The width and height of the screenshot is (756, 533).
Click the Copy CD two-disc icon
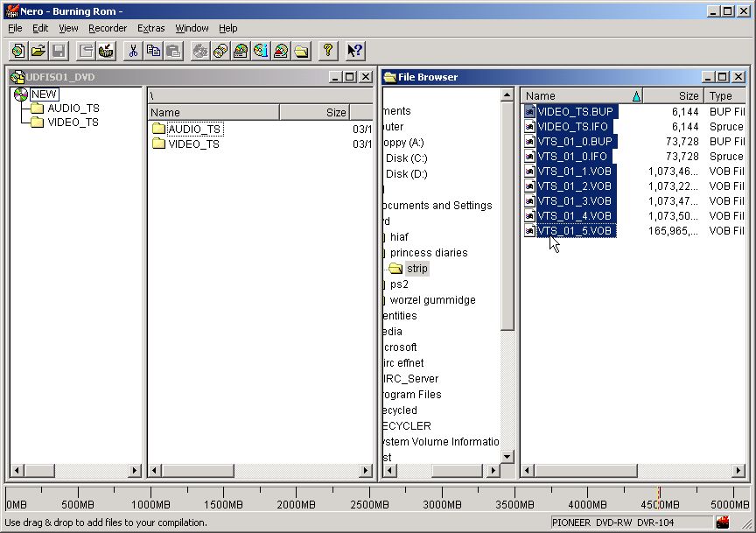[x=220, y=51]
